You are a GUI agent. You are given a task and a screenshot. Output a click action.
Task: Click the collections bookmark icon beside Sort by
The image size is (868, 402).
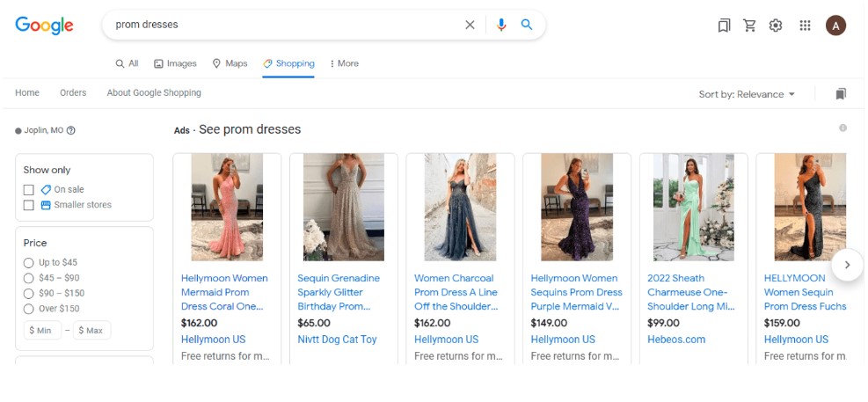(x=841, y=94)
